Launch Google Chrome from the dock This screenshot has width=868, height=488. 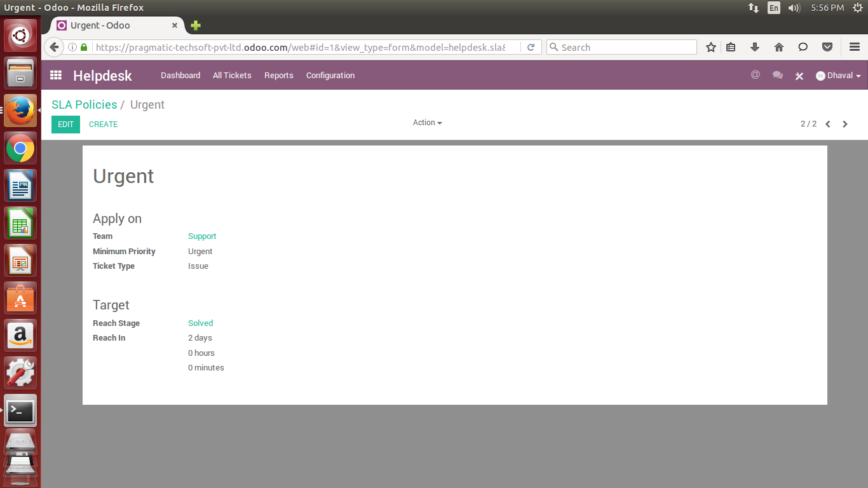tap(20, 148)
